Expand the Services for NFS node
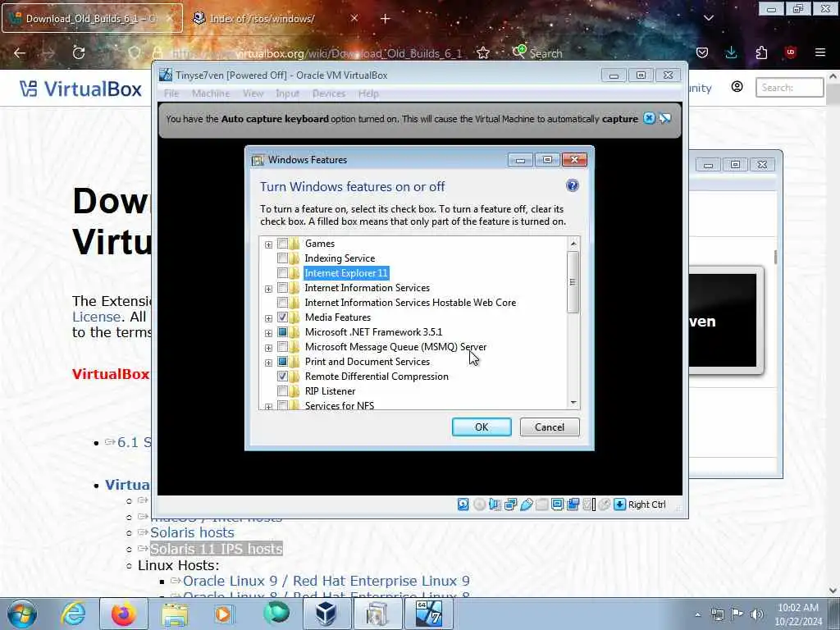Viewport: 840px width, 630px height. click(268, 407)
